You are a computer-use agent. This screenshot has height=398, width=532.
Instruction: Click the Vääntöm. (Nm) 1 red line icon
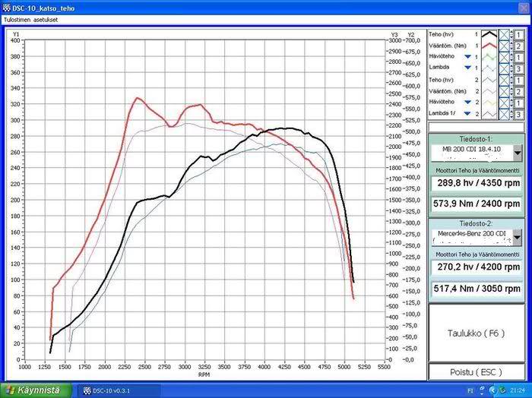(x=490, y=46)
